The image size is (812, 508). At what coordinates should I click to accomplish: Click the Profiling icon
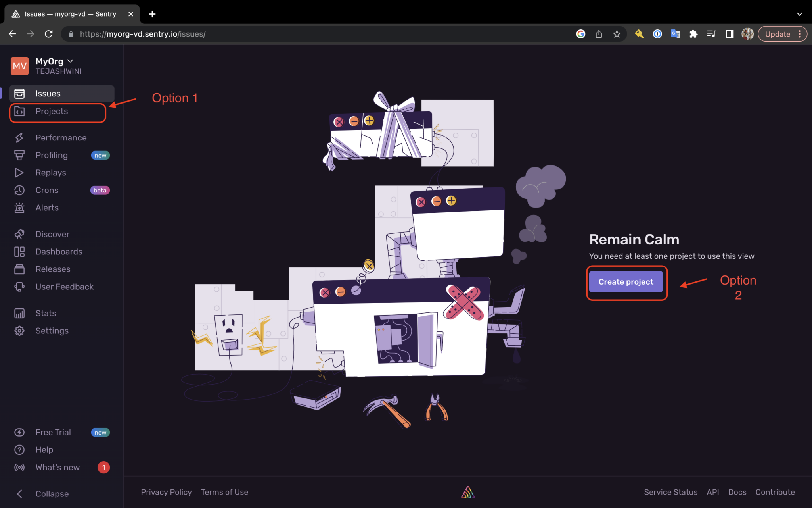[x=19, y=155]
